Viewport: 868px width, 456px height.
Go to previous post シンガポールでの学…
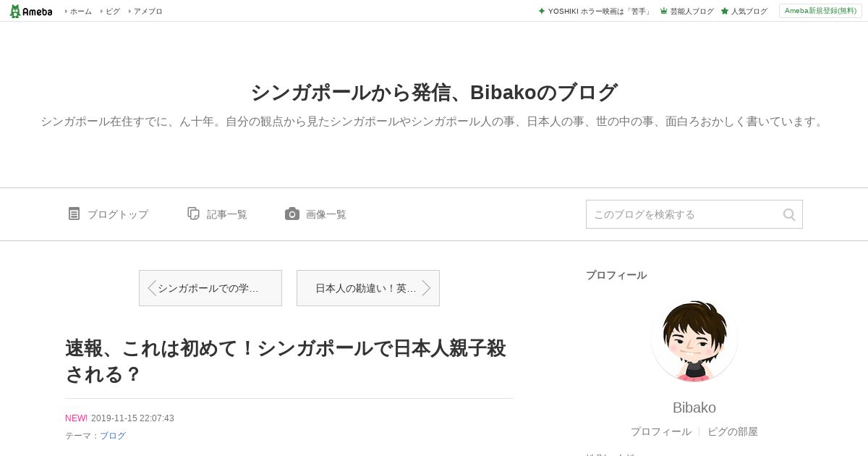210,288
